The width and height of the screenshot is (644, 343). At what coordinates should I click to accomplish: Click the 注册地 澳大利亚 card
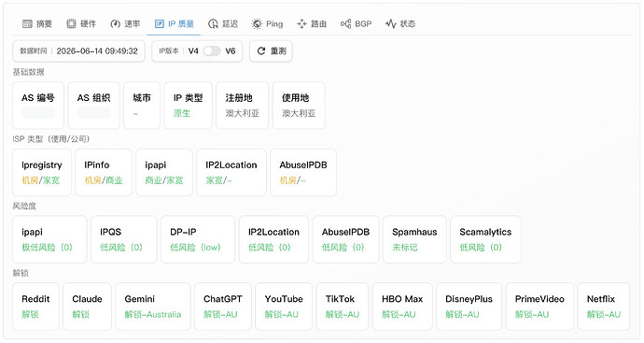point(243,106)
